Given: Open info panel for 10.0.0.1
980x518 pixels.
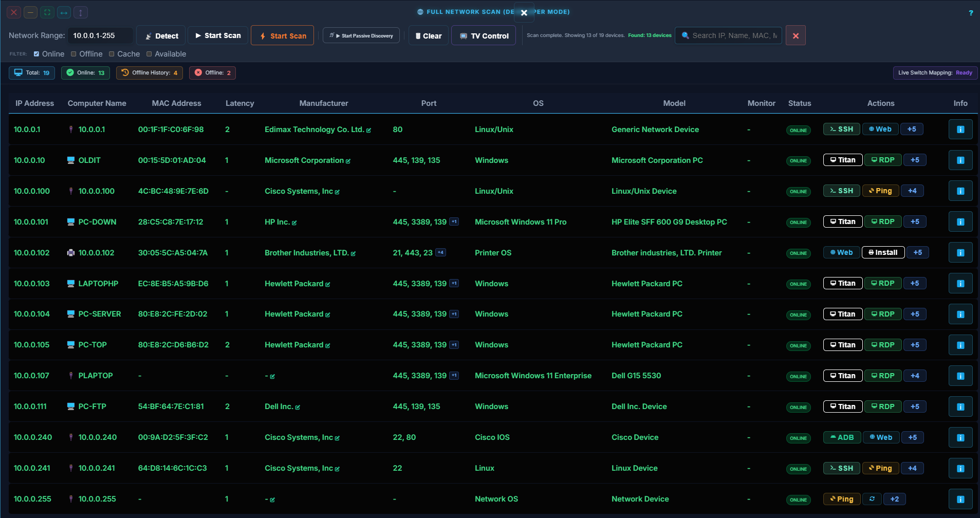Looking at the screenshot, I should pyautogui.click(x=960, y=129).
